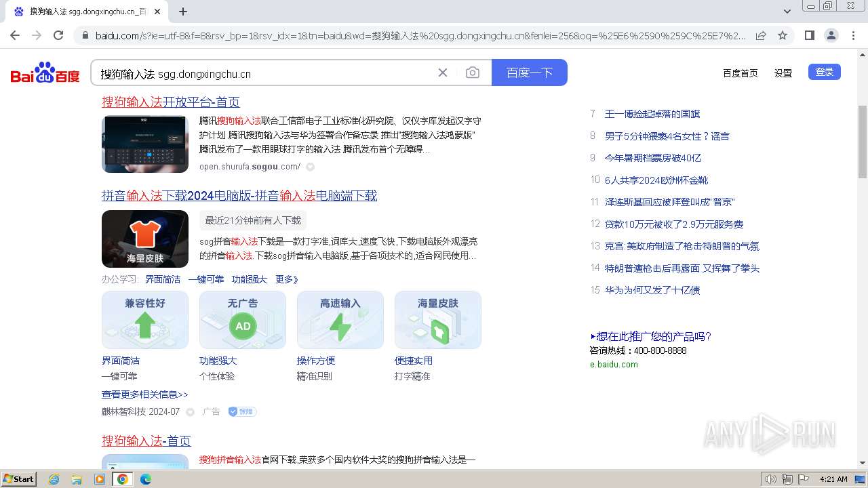The image size is (868, 488).
Task: Expand the tab search dropdown arrow
Action: 787,12
